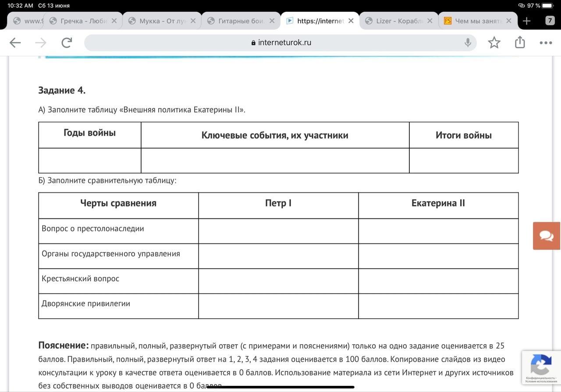Screen dimensions: 561x392
Task: Click the Вопрос о престолонаследии row label
Action: (93, 229)
